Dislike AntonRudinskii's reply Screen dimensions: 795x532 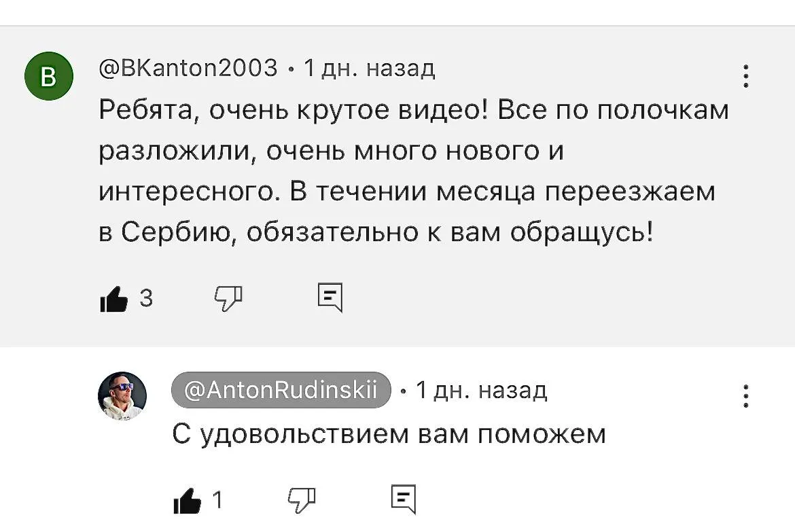(x=302, y=500)
